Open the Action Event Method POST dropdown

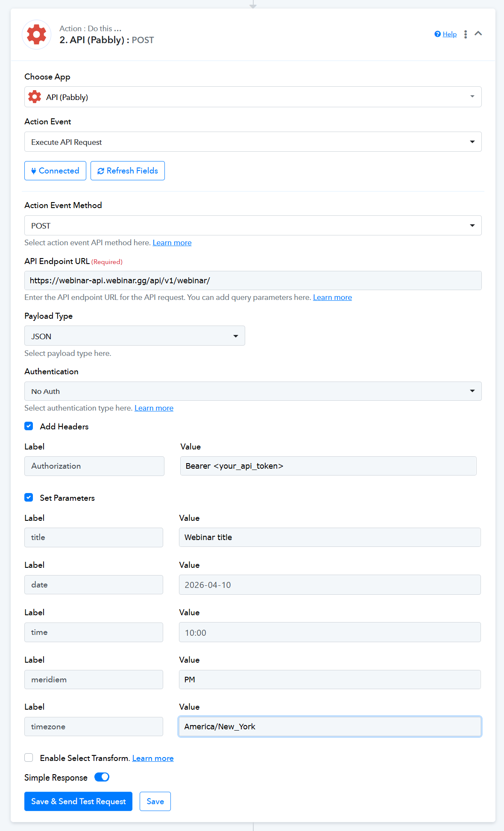tap(253, 226)
